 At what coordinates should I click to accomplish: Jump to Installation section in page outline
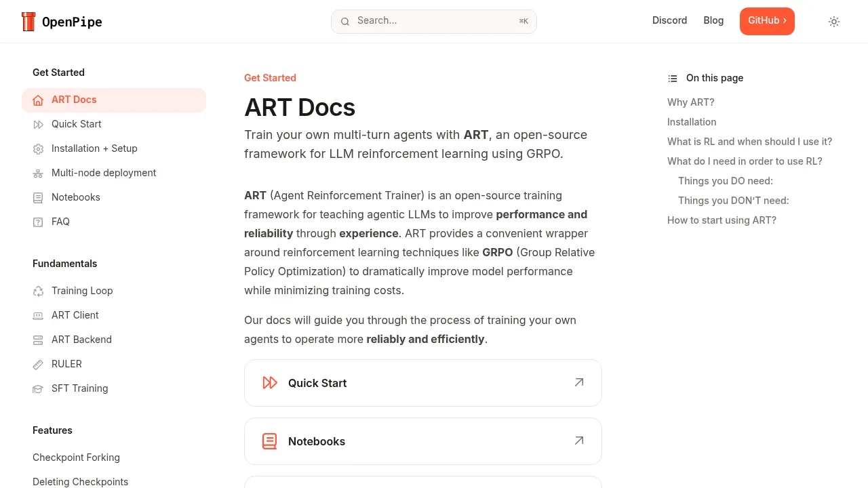point(692,122)
